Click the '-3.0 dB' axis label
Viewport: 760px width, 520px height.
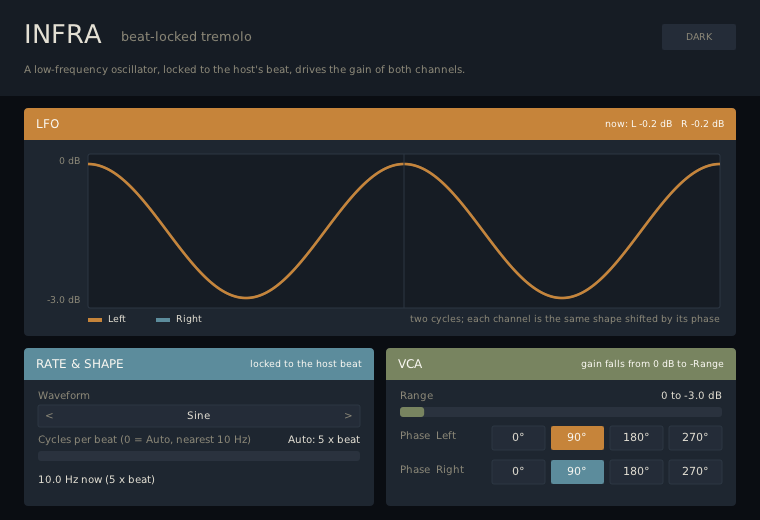tap(63, 300)
